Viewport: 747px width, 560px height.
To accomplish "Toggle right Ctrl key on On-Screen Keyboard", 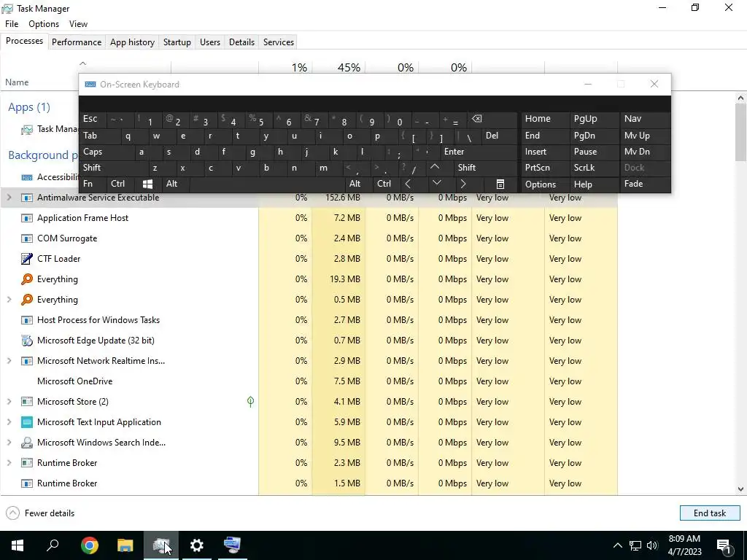I will point(387,184).
